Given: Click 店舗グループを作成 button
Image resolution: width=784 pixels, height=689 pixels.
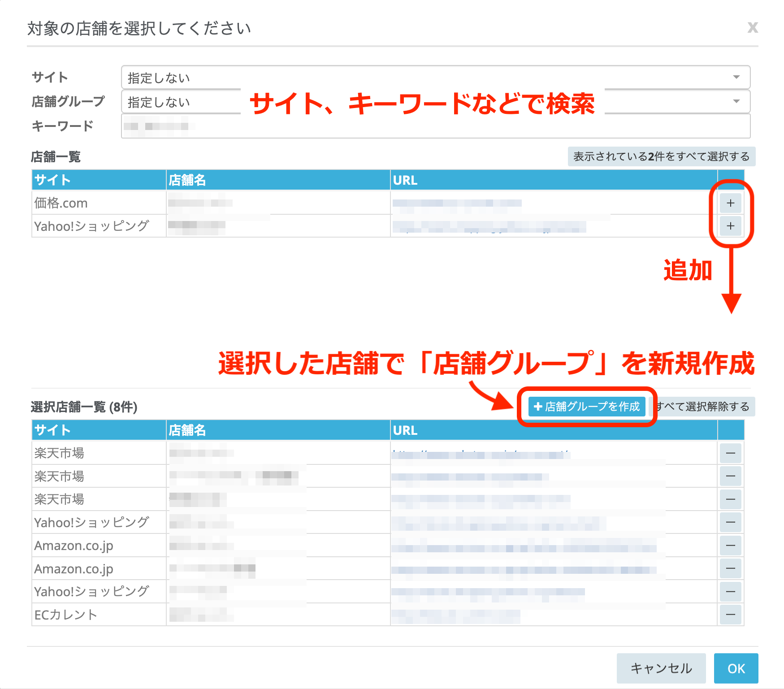Looking at the screenshot, I should (x=586, y=407).
